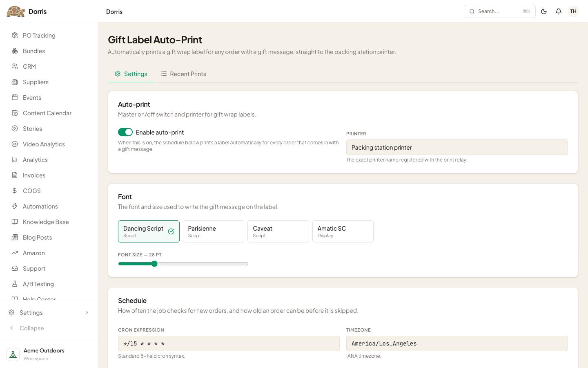Screen dimensions: 588x368
Task: Select Parisienne font option
Action: pos(214,231)
